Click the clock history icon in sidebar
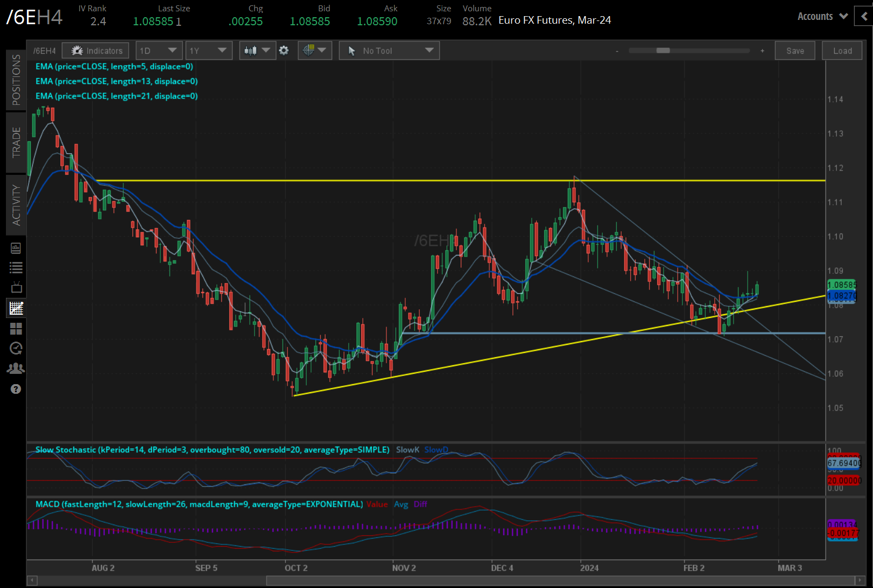This screenshot has width=873, height=588. [x=16, y=348]
